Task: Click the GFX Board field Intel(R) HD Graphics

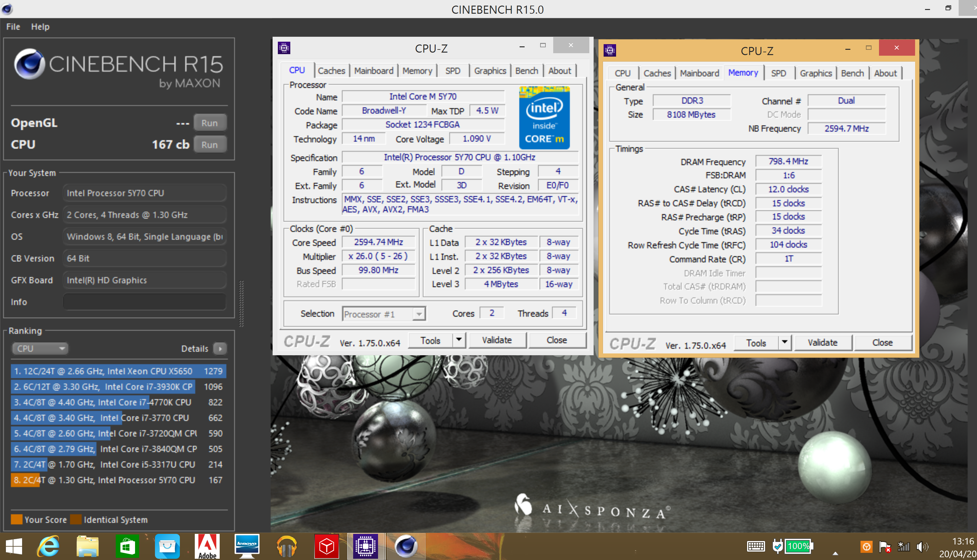Action: coord(145,280)
